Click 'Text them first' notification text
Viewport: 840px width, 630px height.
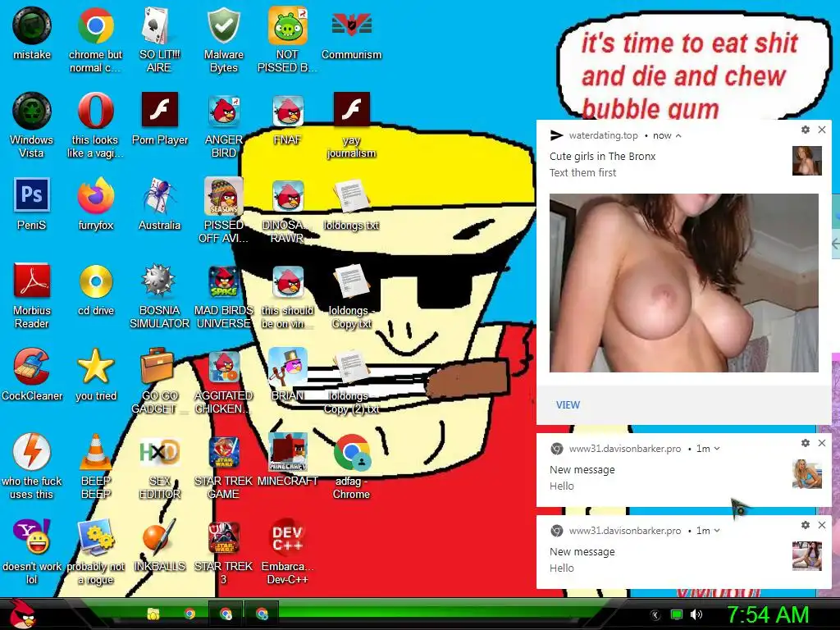point(583,172)
